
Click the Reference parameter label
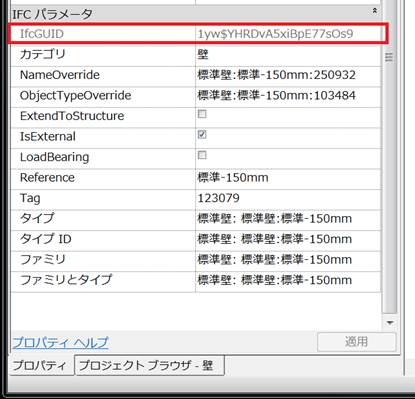click(47, 178)
